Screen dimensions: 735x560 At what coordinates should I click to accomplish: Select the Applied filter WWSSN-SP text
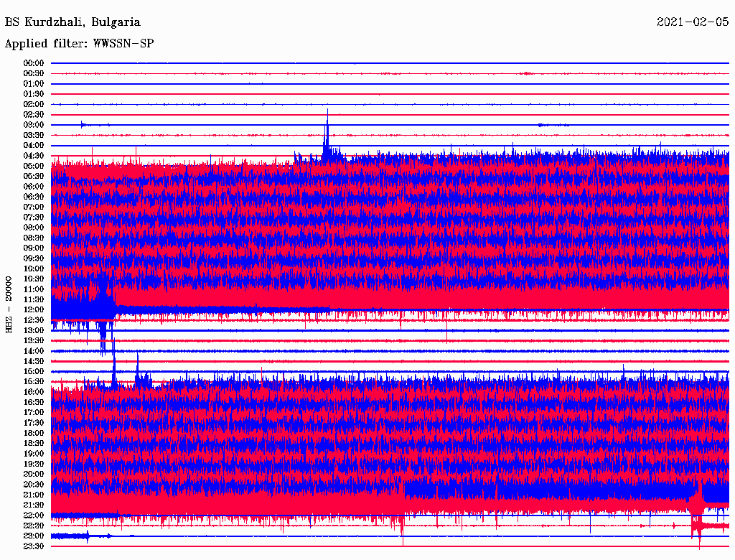pos(79,44)
